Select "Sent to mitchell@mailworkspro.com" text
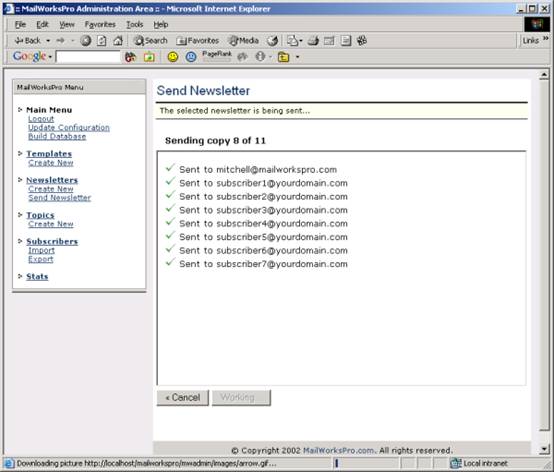Viewport: 554px width, 472px height. pos(258,170)
